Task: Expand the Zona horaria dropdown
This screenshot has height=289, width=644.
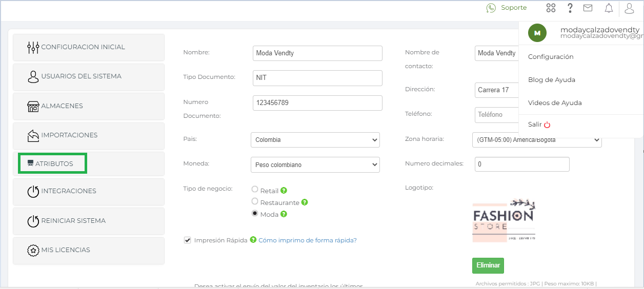Action: [x=536, y=140]
